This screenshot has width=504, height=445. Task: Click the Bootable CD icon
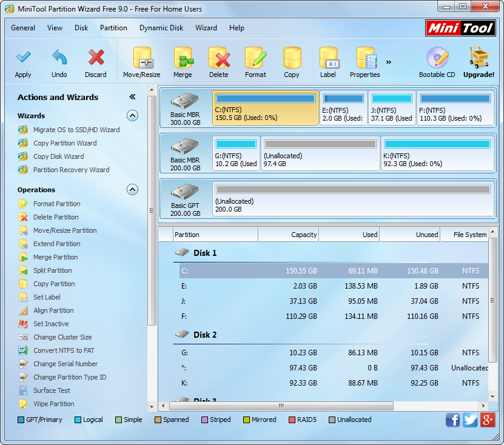437,58
